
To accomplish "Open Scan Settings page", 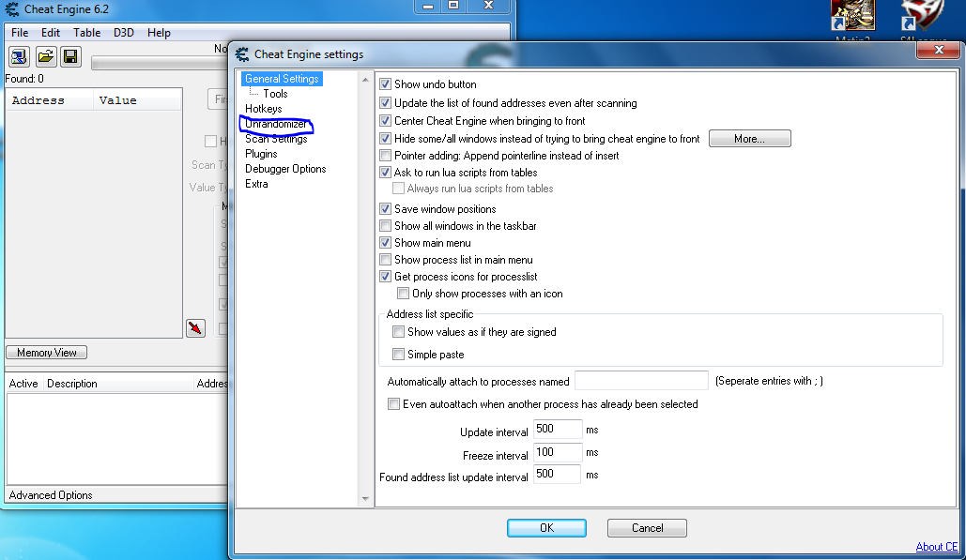I will click(276, 139).
